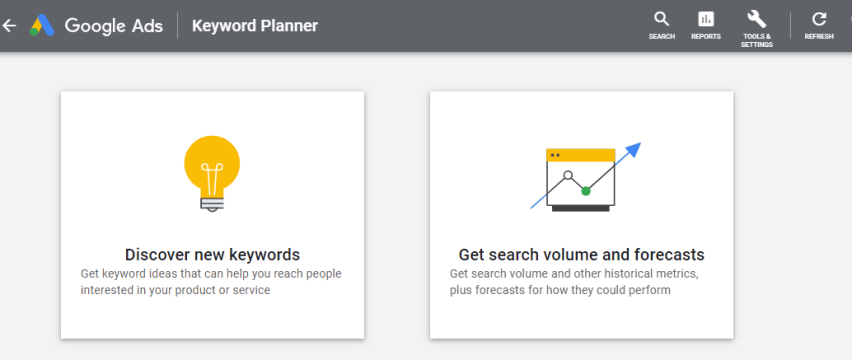Click the forecast chart arrow illustration

(x=585, y=177)
